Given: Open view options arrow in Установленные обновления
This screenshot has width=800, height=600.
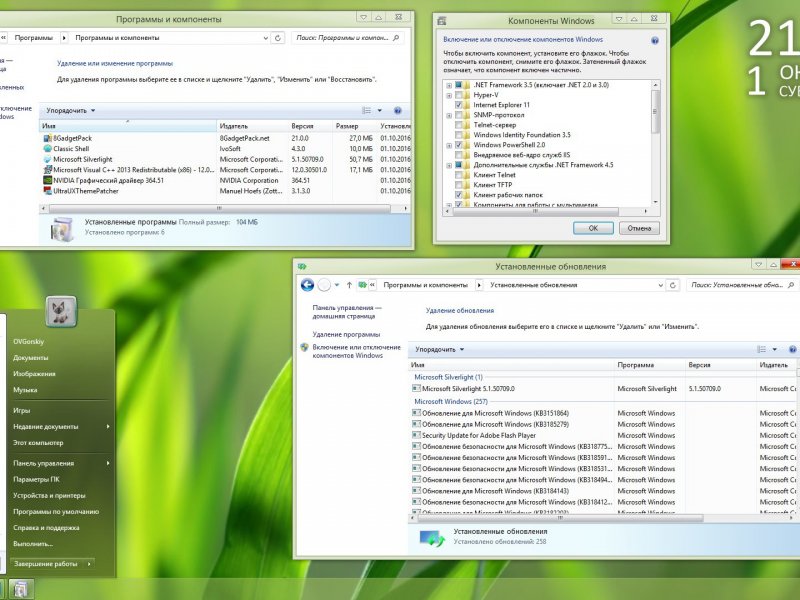Looking at the screenshot, I should (x=774, y=349).
